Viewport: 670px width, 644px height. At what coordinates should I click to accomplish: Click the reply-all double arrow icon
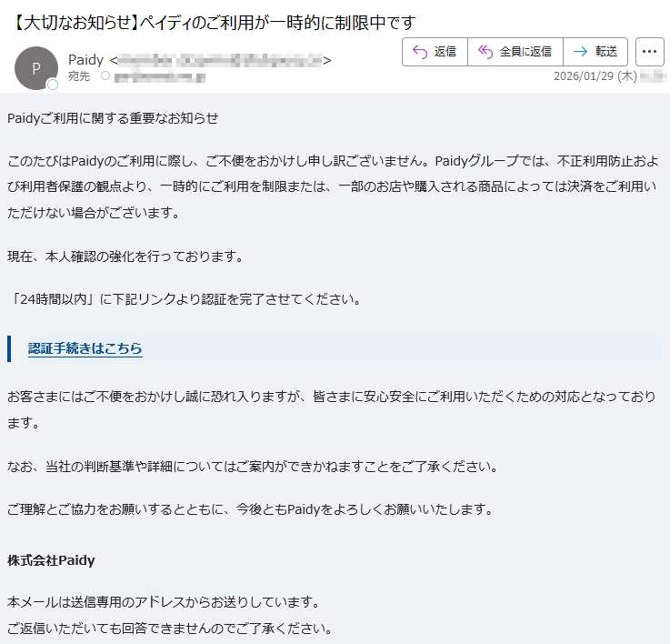point(485,52)
